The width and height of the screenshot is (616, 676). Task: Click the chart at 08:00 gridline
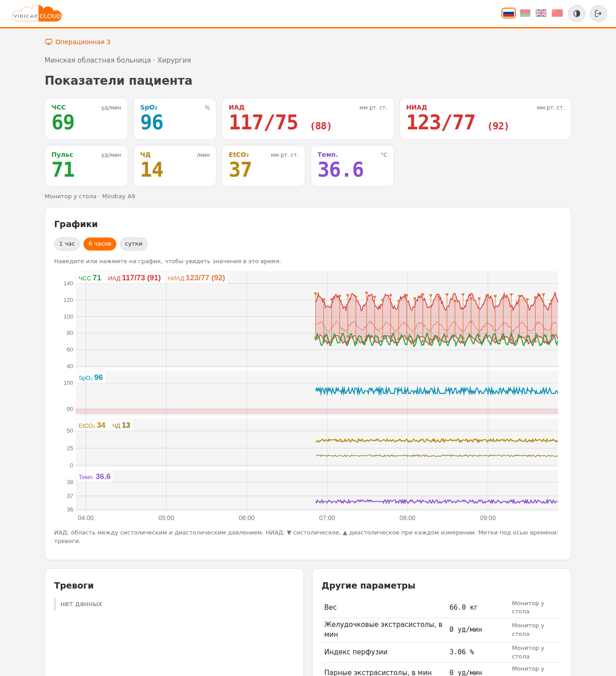click(407, 391)
